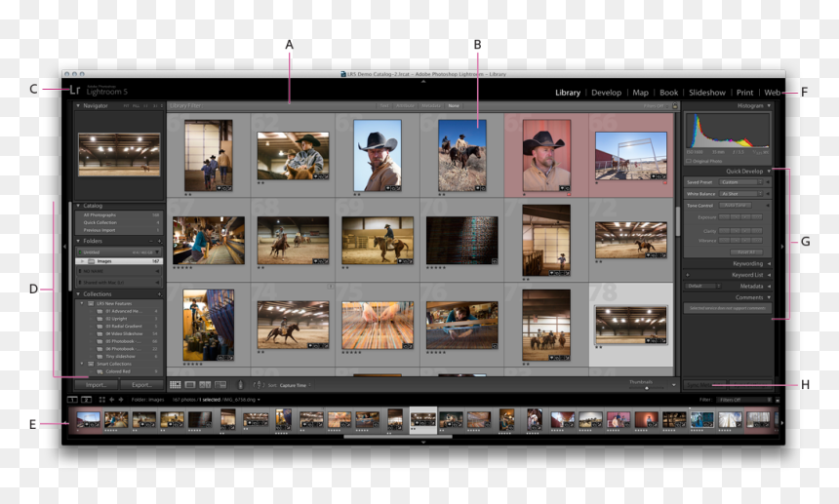Toggle the filter switch beside Filters Off

778,400
